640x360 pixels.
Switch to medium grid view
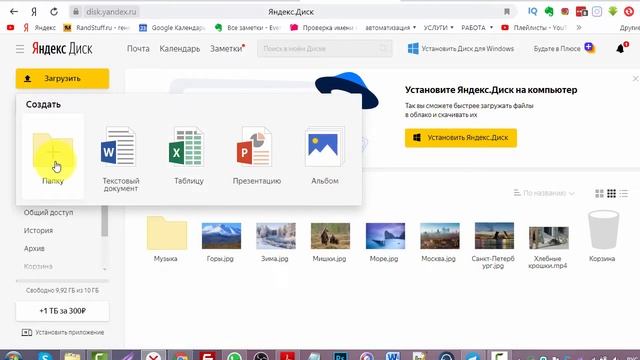[x=611, y=193]
